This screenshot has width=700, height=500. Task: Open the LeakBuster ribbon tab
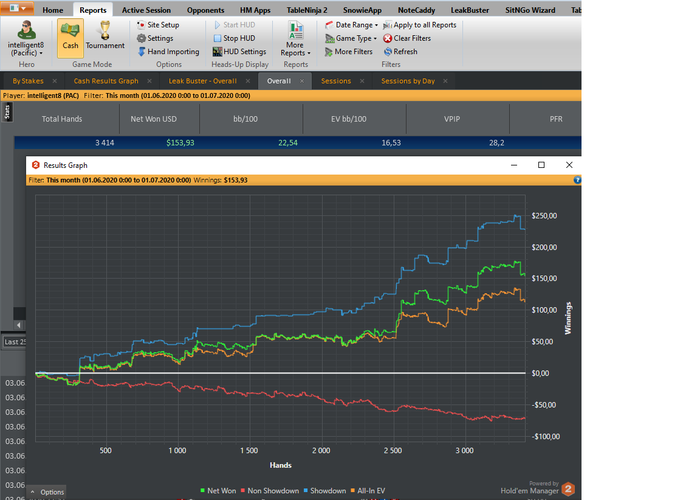[x=470, y=10]
